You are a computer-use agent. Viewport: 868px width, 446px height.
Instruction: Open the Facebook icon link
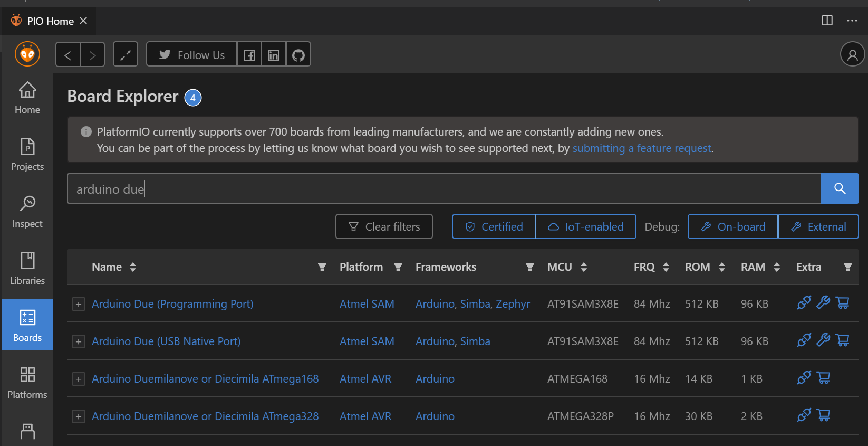(x=249, y=55)
